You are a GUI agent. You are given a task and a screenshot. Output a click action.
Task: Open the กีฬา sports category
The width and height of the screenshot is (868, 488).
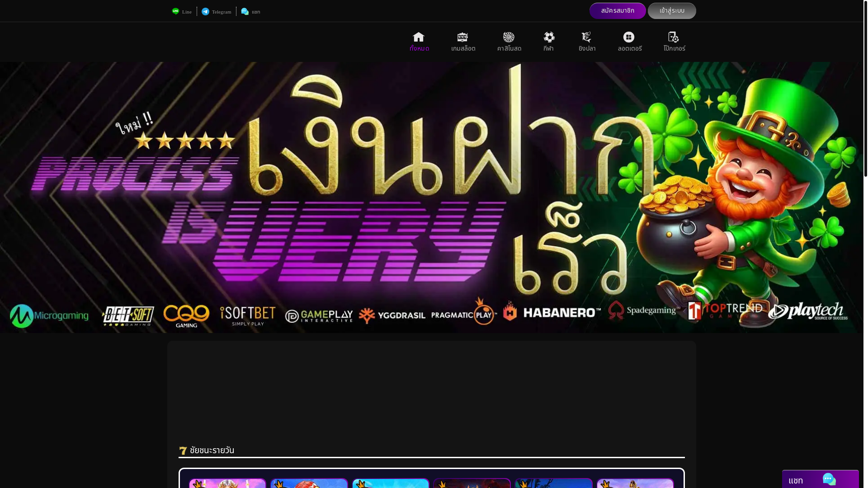(549, 42)
